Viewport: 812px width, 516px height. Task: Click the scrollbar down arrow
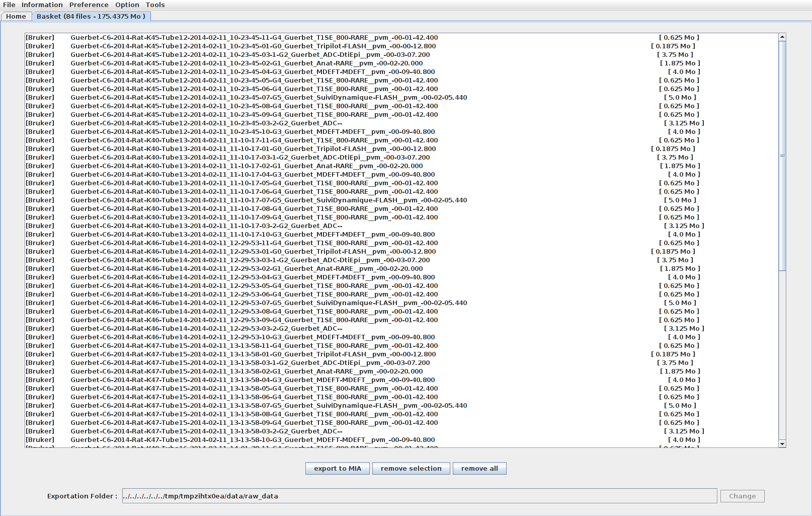[782, 444]
